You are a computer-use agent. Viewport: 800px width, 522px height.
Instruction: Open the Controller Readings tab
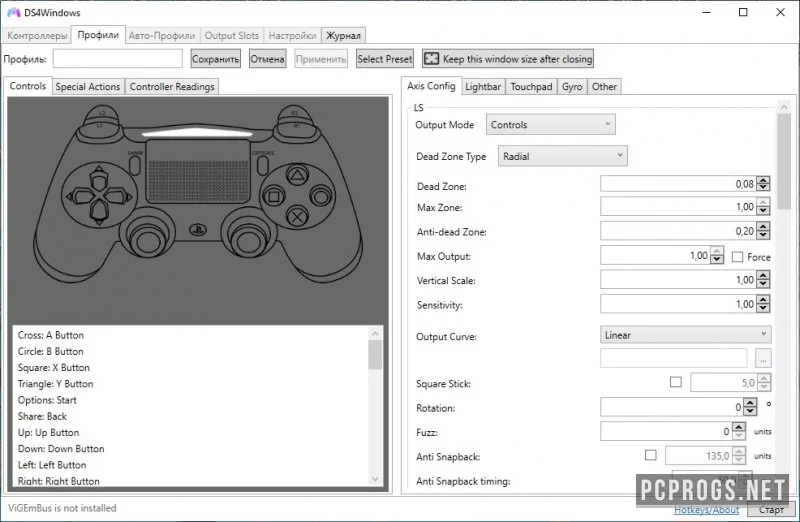click(x=172, y=86)
